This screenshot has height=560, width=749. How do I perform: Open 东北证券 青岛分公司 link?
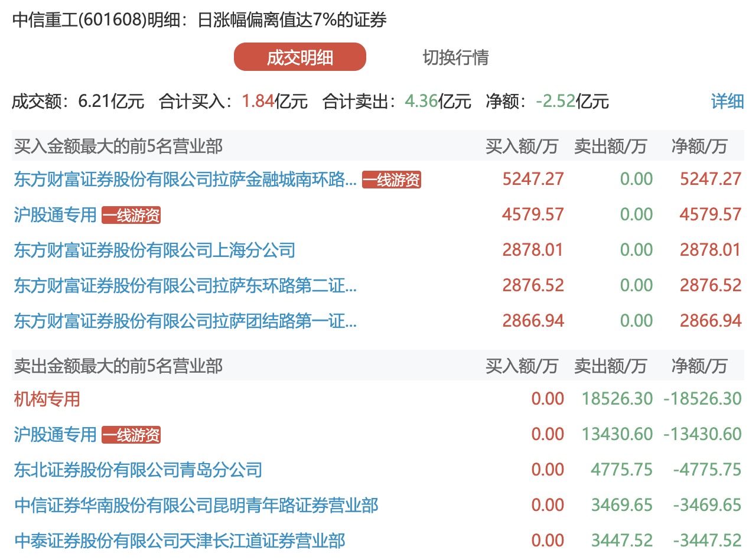tap(138, 470)
